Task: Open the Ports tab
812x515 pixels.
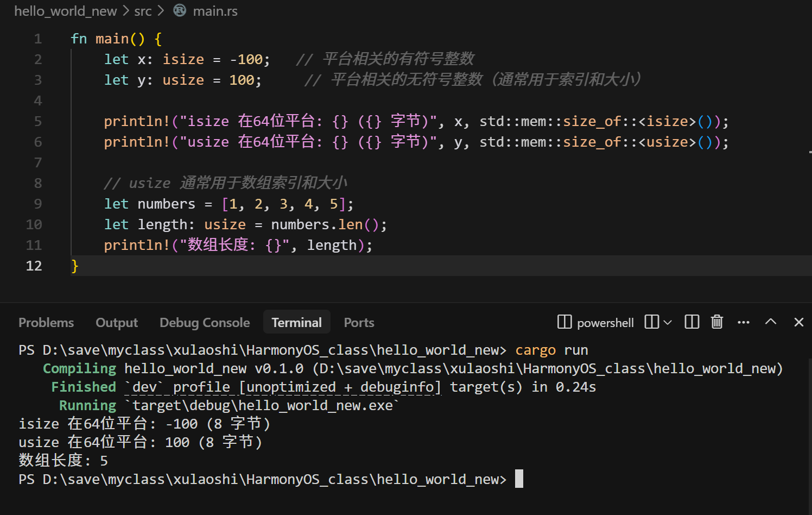Action: [x=359, y=323]
